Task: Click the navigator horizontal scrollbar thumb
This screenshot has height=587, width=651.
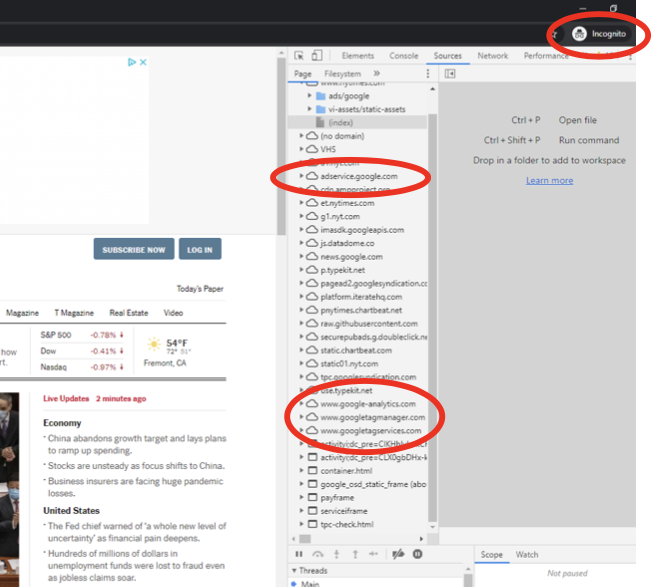Action: click(x=305, y=538)
